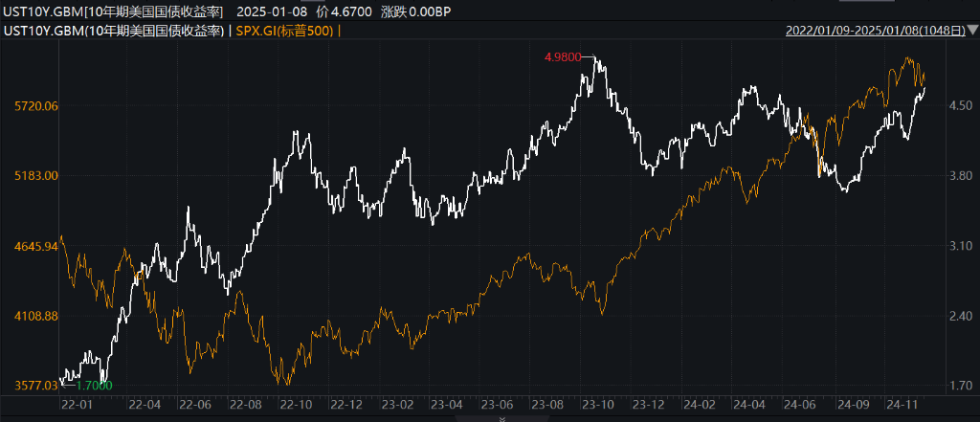Click the 2025-01-08 date in header
Viewport: 980px width, 422px height.
(x=273, y=11)
